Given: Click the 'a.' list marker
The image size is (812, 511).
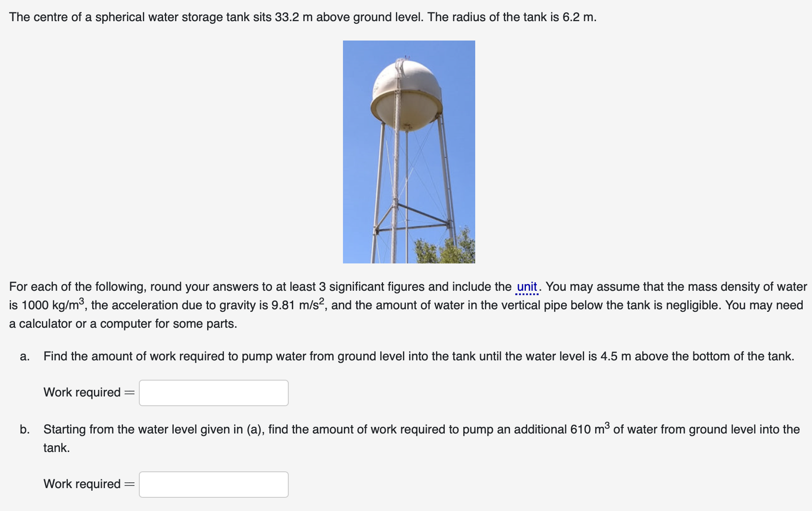Looking at the screenshot, I should (23, 356).
